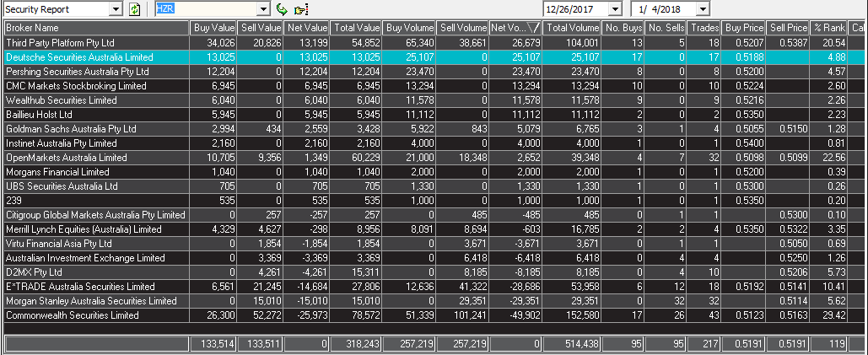The image size is (868, 355).
Task: Open the end date 1/4/2018 dropdown
Action: click(x=703, y=8)
